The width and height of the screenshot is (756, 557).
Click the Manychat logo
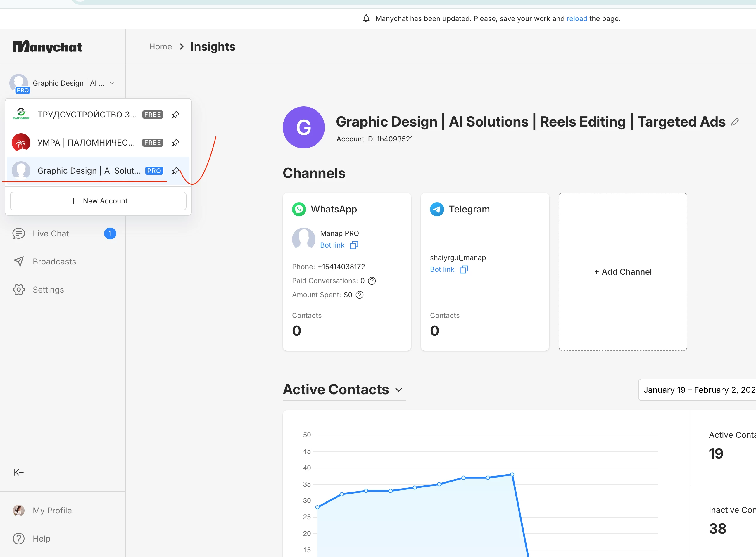[x=47, y=46]
